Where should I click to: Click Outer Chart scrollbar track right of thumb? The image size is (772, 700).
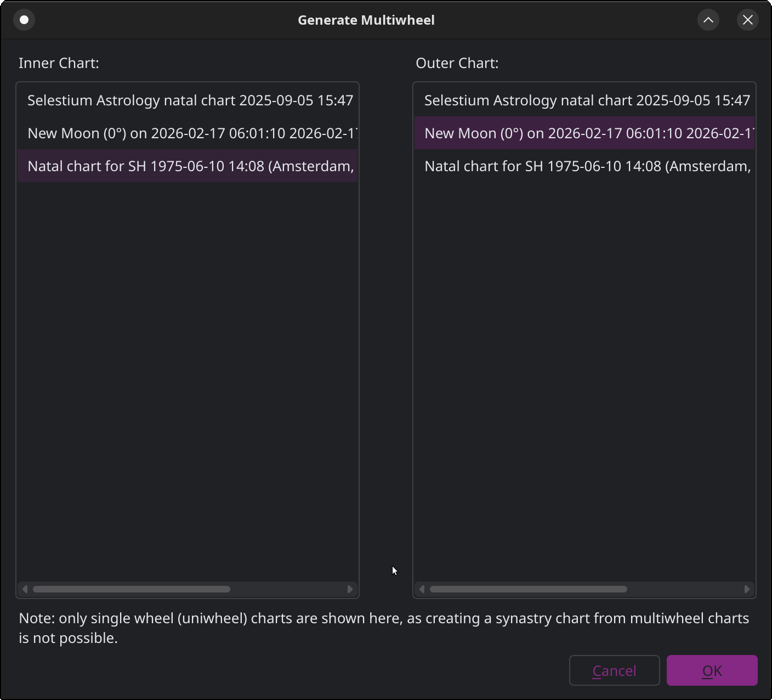coord(685,589)
